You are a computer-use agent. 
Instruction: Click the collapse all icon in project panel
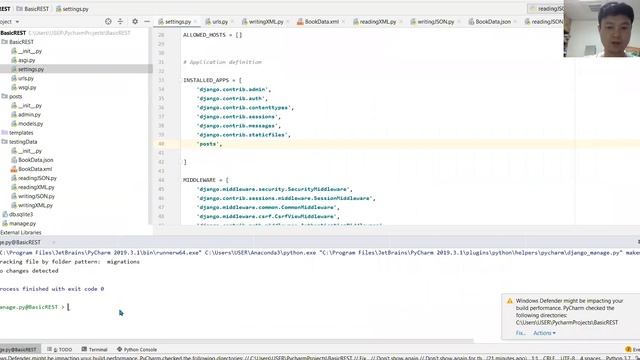120,22
